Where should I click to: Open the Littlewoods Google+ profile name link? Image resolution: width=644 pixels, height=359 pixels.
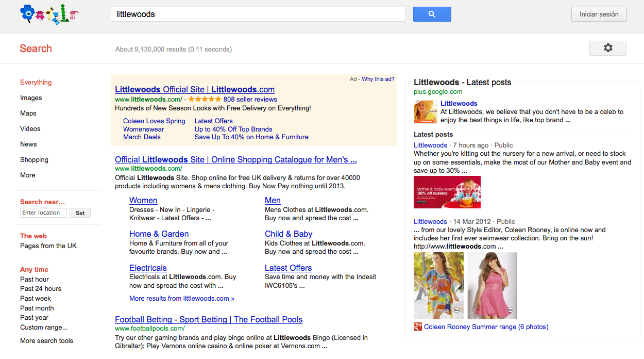coord(459,103)
